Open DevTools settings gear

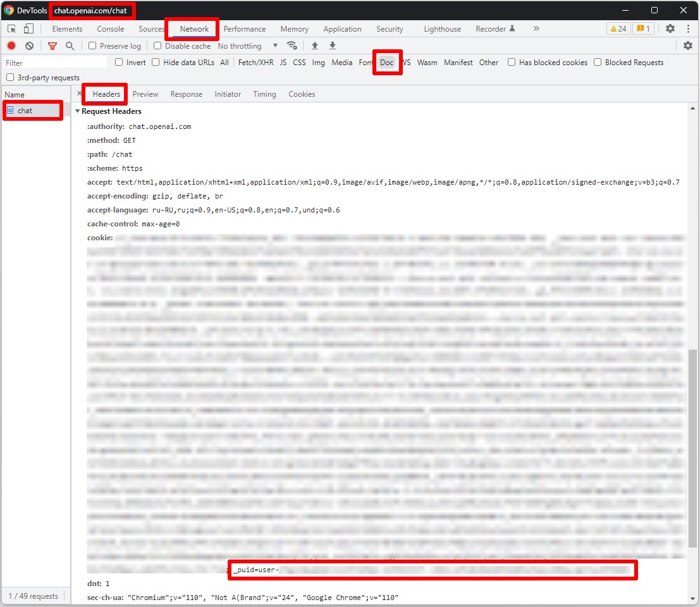click(670, 28)
